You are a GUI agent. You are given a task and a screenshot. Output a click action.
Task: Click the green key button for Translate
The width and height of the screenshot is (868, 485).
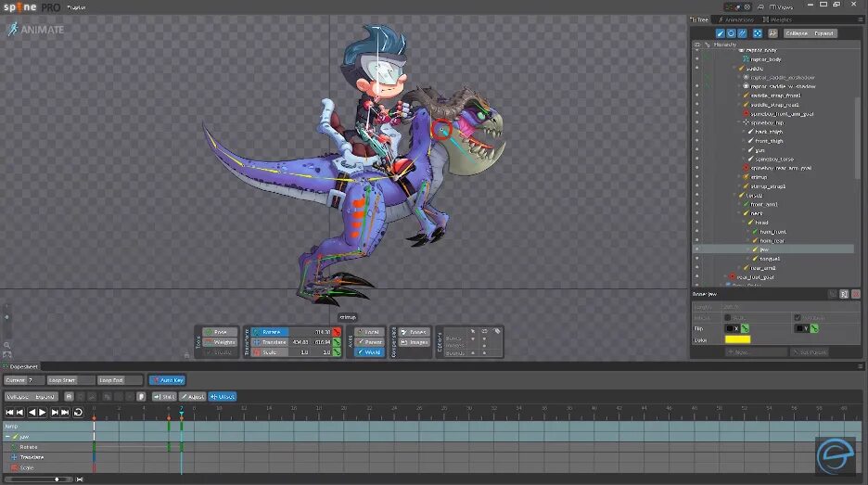[x=337, y=342]
